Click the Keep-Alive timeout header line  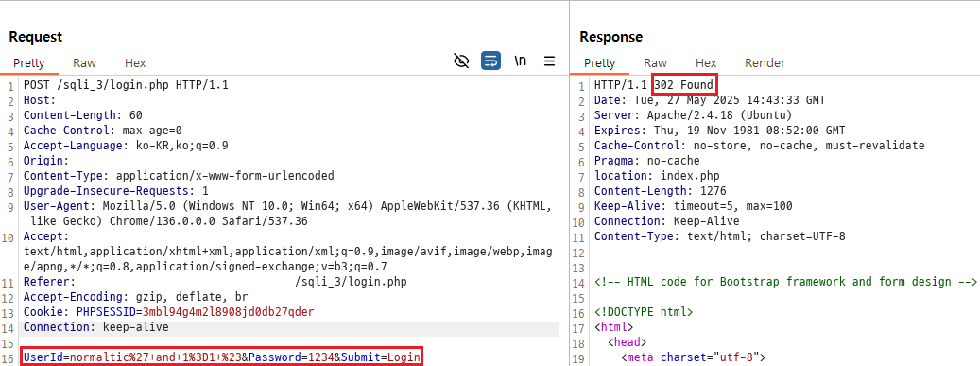693,206
